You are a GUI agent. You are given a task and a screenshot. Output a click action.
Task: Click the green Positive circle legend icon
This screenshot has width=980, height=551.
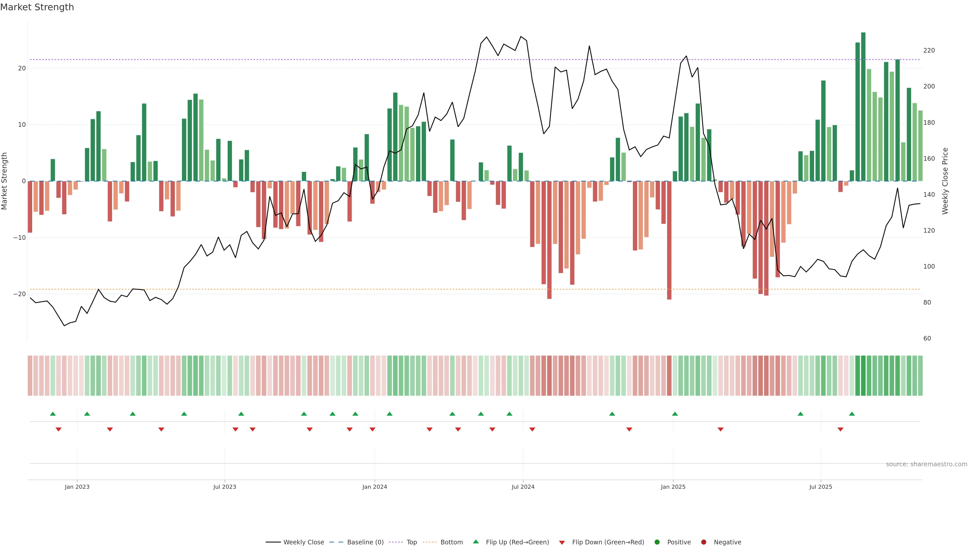[657, 542]
